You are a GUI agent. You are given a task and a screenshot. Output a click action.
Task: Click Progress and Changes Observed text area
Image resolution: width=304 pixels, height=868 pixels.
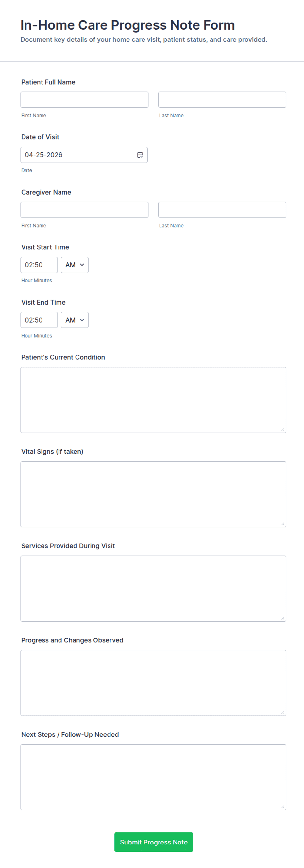[153, 683]
